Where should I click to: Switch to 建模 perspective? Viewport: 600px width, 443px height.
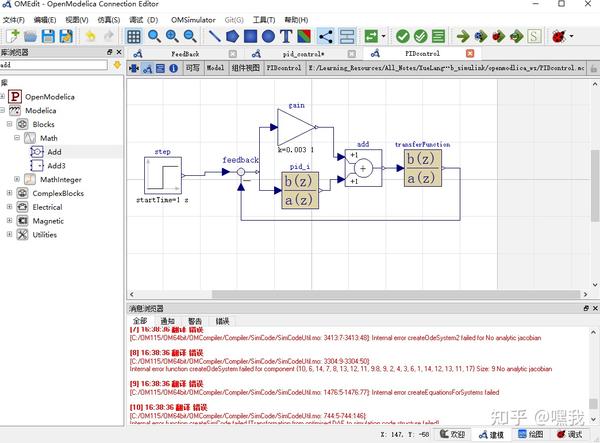pyautogui.click(x=491, y=435)
